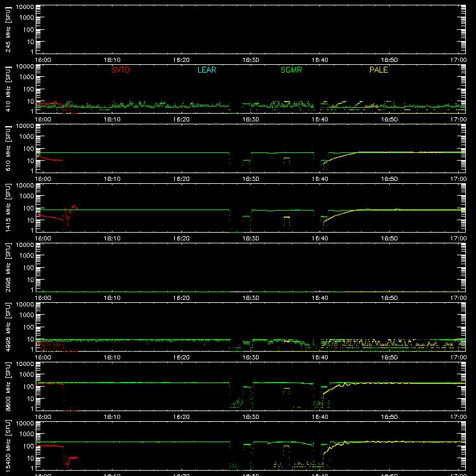The image size is (476, 476).
Task: Click 16:50 tick label under 245 MHz panel
Action: pyautogui.click(x=389, y=60)
